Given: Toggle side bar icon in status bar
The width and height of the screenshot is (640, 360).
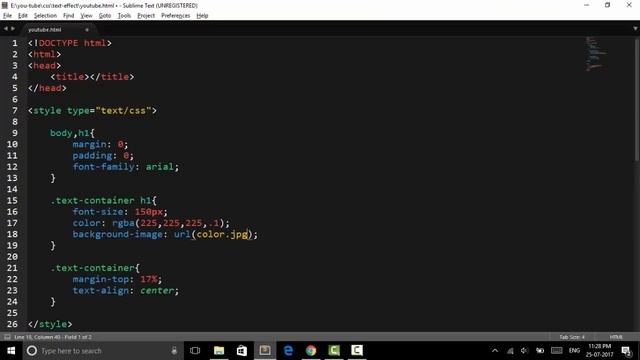Looking at the screenshot, I should pos(7,337).
